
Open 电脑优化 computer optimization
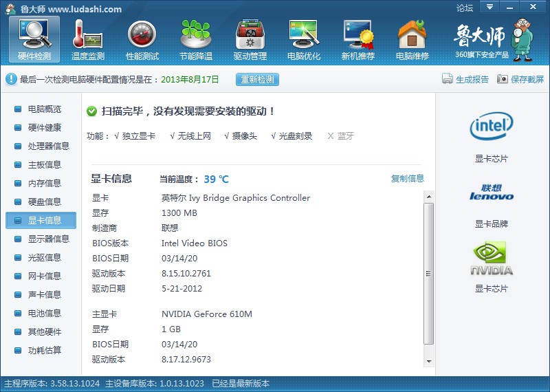coord(304,40)
